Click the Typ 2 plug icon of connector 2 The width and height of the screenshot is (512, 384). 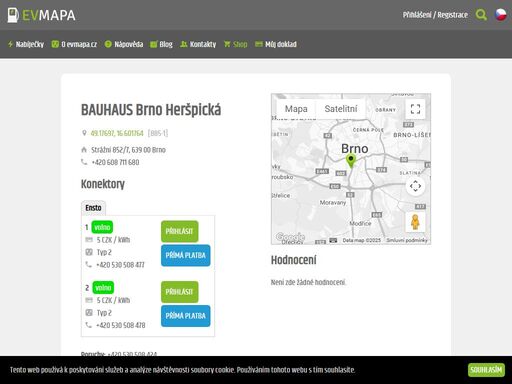click(89, 313)
